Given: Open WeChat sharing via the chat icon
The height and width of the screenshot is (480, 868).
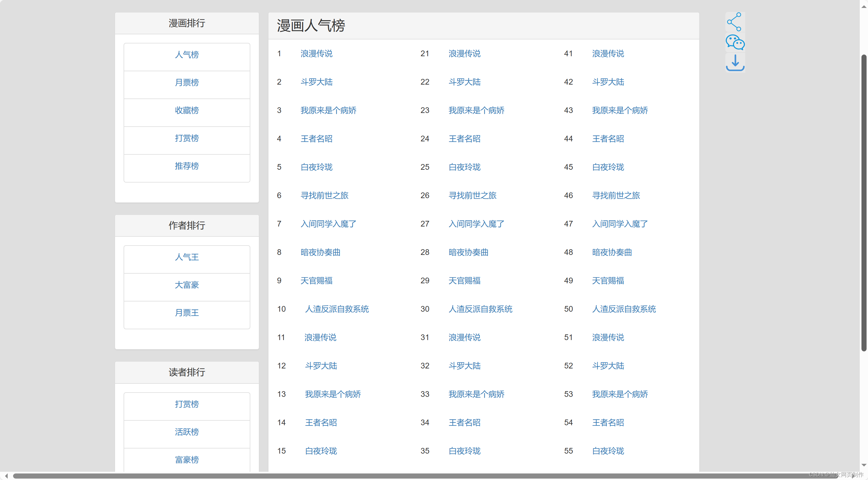Looking at the screenshot, I should (735, 42).
